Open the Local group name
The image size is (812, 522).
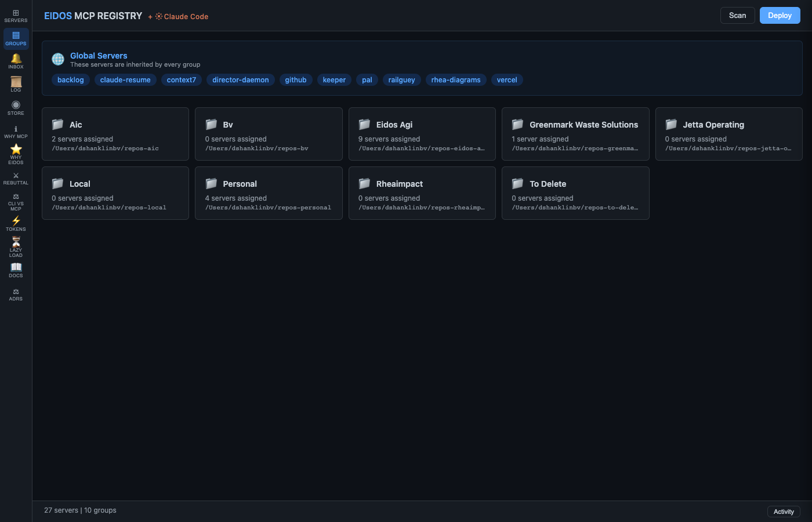(x=80, y=184)
